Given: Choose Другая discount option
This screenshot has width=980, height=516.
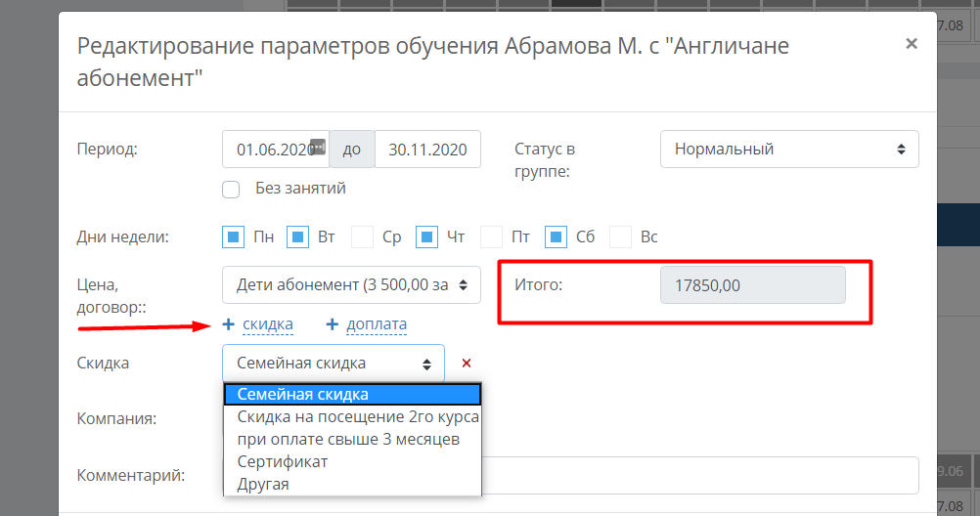Looking at the screenshot, I should (x=352, y=484).
